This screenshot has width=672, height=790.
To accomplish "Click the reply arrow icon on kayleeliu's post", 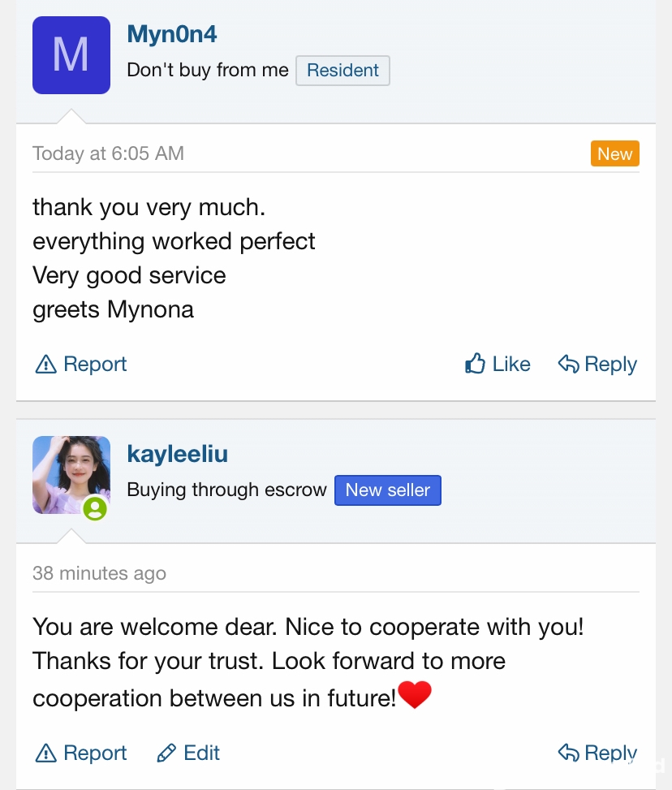I will click(x=569, y=753).
